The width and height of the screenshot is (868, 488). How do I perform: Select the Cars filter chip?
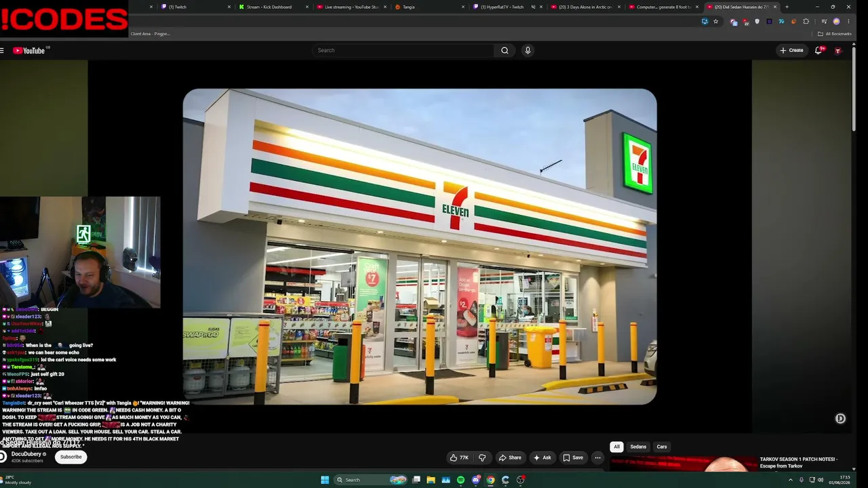pos(662,447)
